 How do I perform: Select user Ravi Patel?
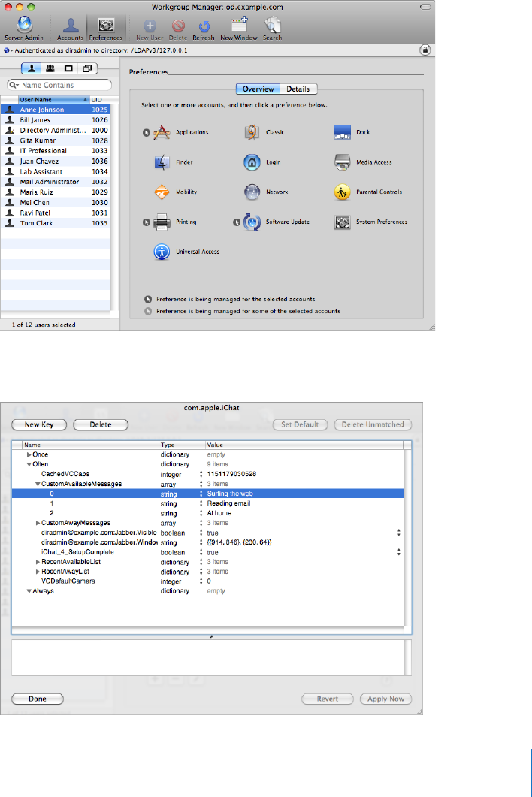point(56,213)
